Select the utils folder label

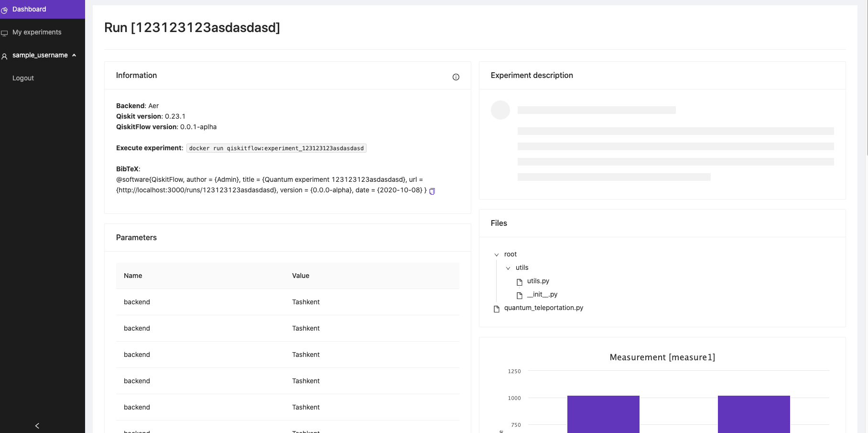coord(522,267)
